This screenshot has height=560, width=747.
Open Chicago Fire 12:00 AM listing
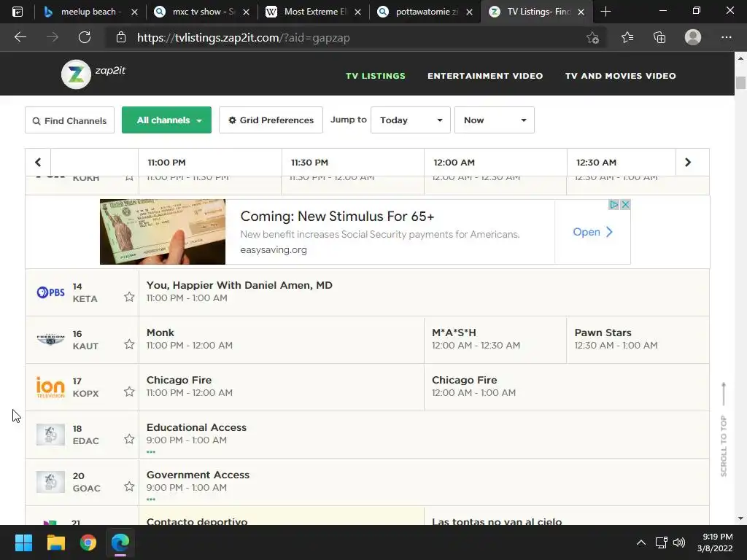coord(566,387)
